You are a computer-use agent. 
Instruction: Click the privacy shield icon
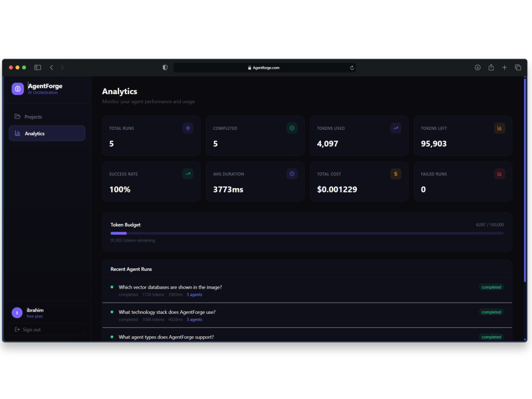[165, 68]
